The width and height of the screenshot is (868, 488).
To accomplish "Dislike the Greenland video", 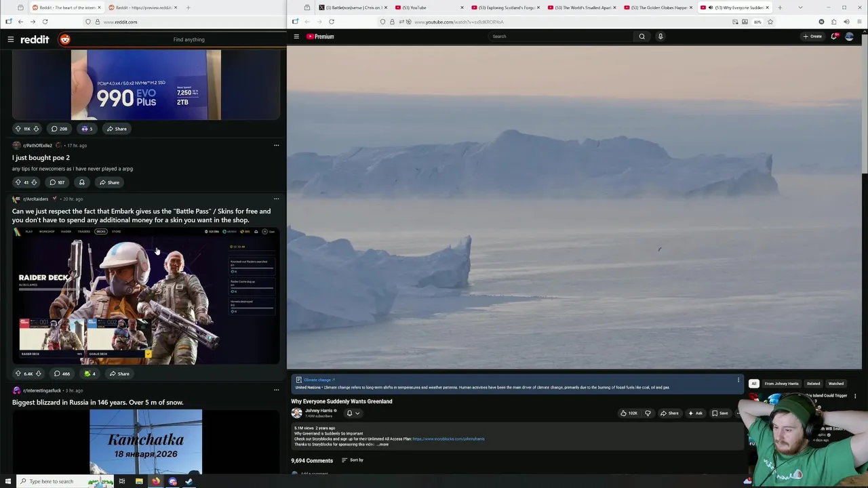I will pyautogui.click(x=648, y=413).
